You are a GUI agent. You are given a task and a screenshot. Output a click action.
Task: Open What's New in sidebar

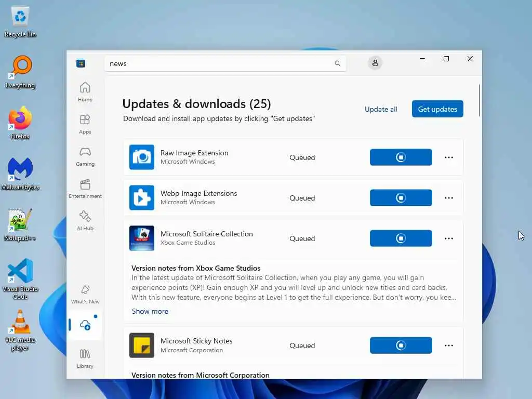(85, 294)
